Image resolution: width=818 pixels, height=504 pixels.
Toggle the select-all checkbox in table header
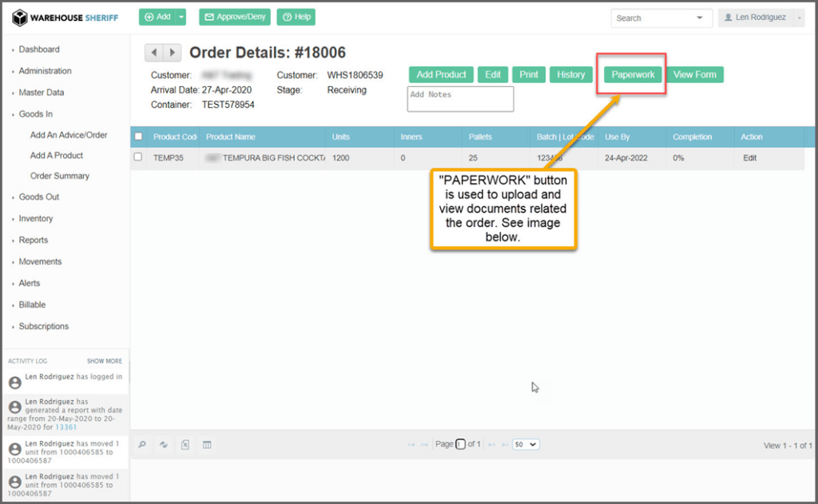tap(138, 137)
